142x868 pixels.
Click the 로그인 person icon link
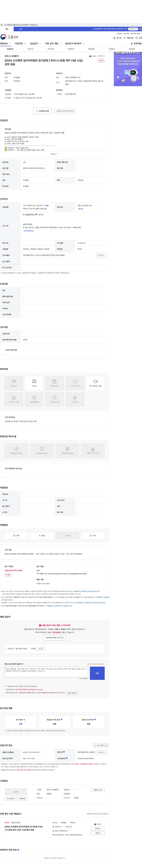point(117,38)
